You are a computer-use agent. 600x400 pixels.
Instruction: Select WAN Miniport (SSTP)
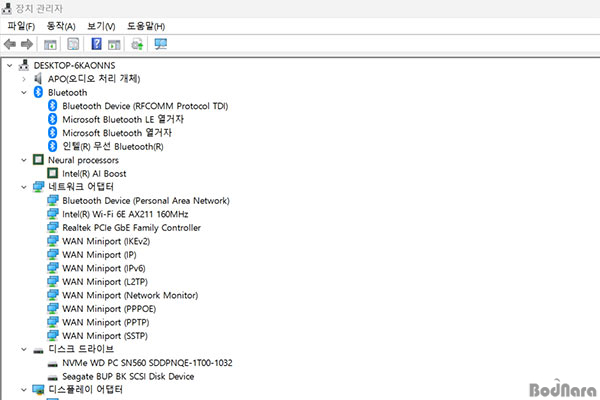click(x=105, y=336)
